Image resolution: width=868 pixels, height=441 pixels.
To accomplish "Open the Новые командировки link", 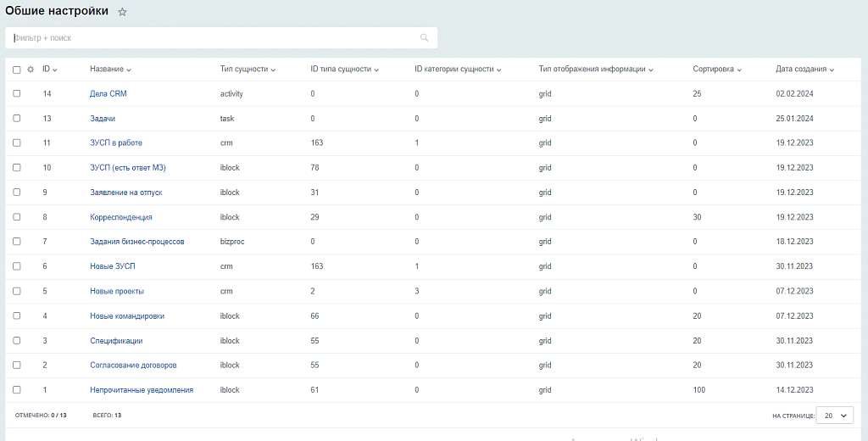I will pyautogui.click(x=127, y=316).
